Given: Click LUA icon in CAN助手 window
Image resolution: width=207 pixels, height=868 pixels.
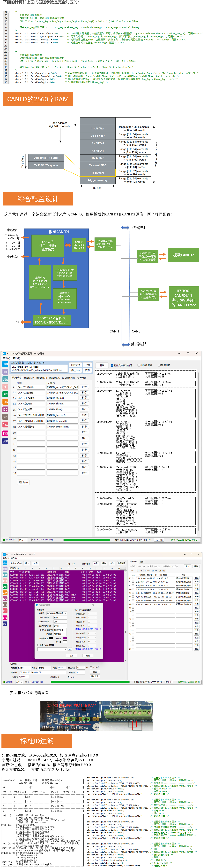Looking at the screenshot, I should click(x=5, y=575).
